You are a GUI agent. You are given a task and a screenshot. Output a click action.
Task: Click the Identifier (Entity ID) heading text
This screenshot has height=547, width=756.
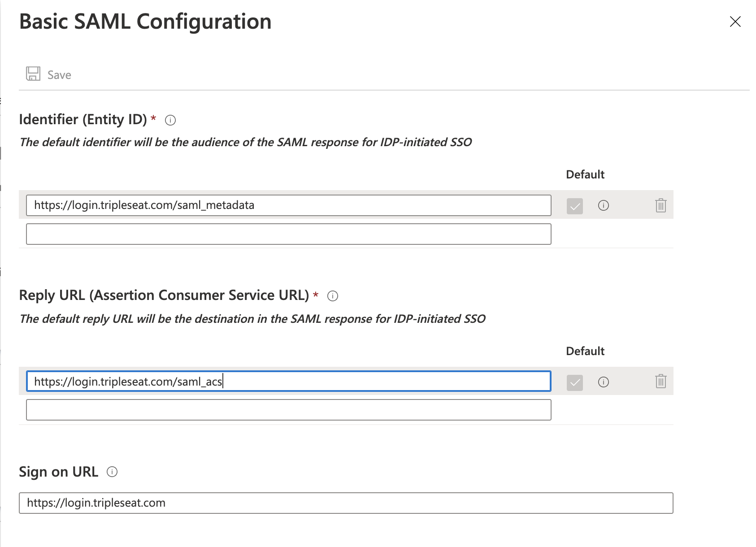(x=83, y=119)
